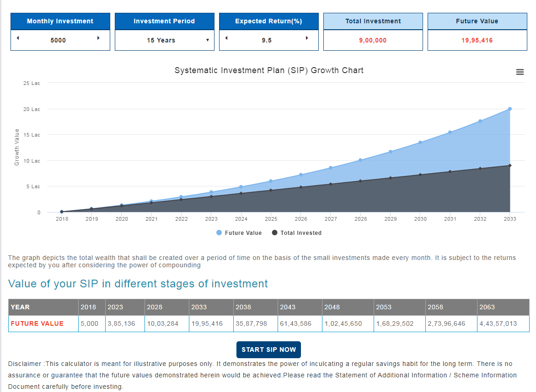
Task: Click the 2033 Total Invested data point
Action: click(509, 165)
